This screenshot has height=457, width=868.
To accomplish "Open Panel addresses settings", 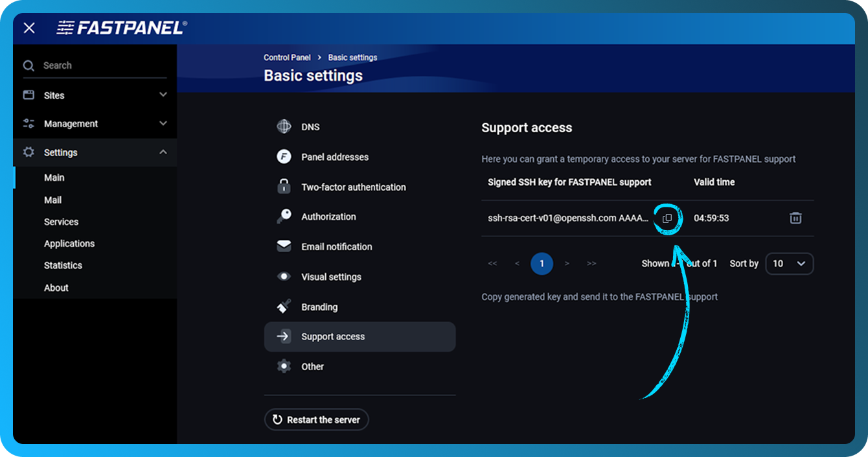I will 283,157.
